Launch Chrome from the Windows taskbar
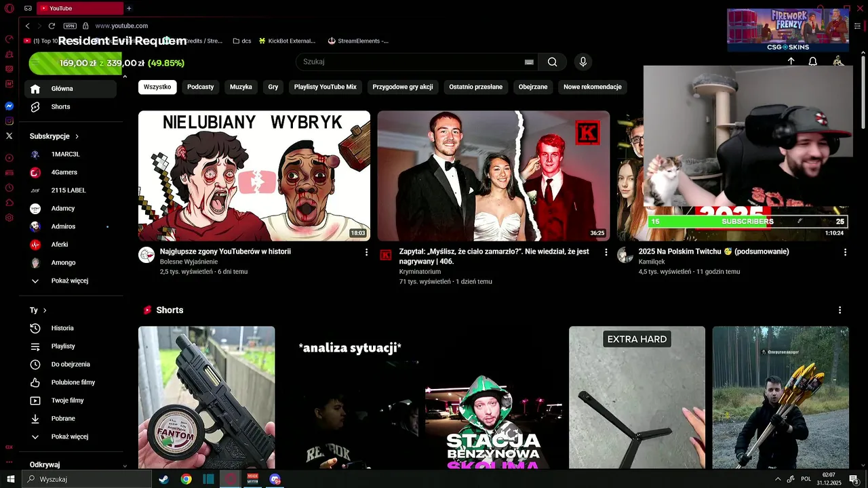The width and height of the screenshot is (868, 488). (x=186, y=479)
